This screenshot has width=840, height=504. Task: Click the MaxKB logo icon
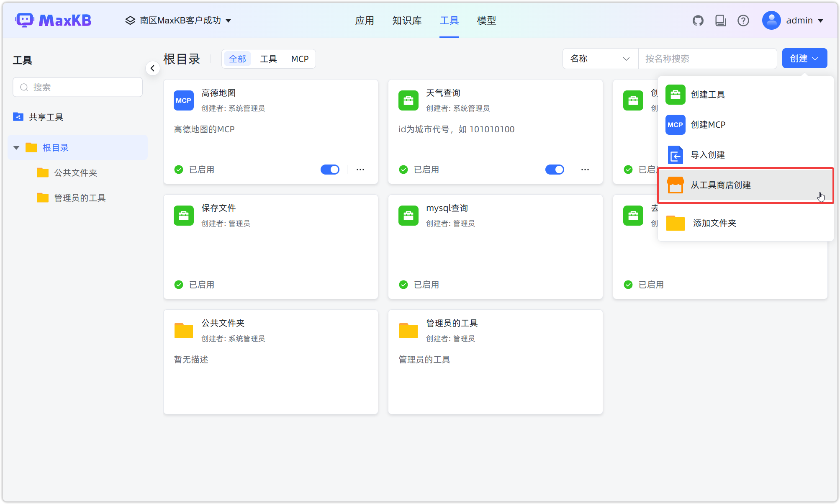[x=25, y=20]
